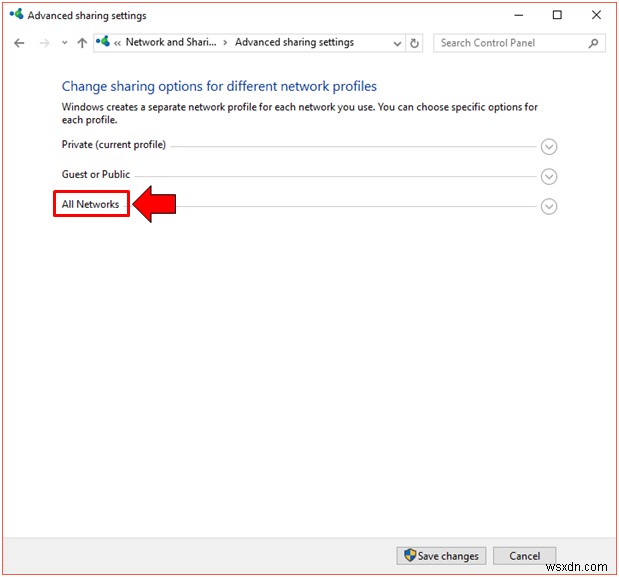619x577 pixels.
Task: Refresh the Advanced sharing settings page
Action: 414,43
